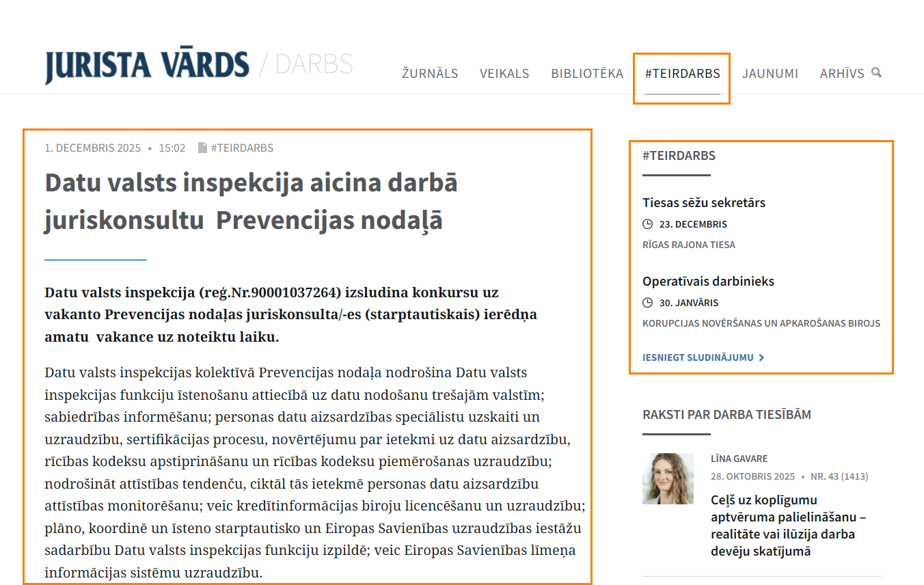Viewport: 924px width, 585px height.
Task: Click the sidebar #TEIRDARBS heading
Action: [x=679, y=156]
